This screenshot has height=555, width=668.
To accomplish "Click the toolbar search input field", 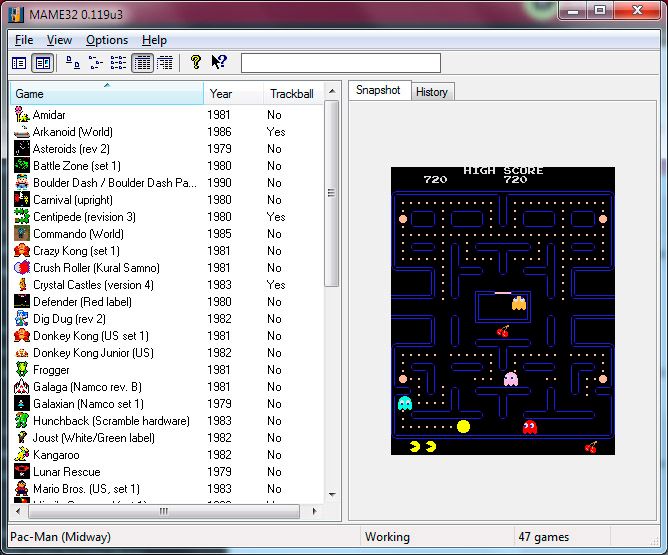I will tap(341, 63).
